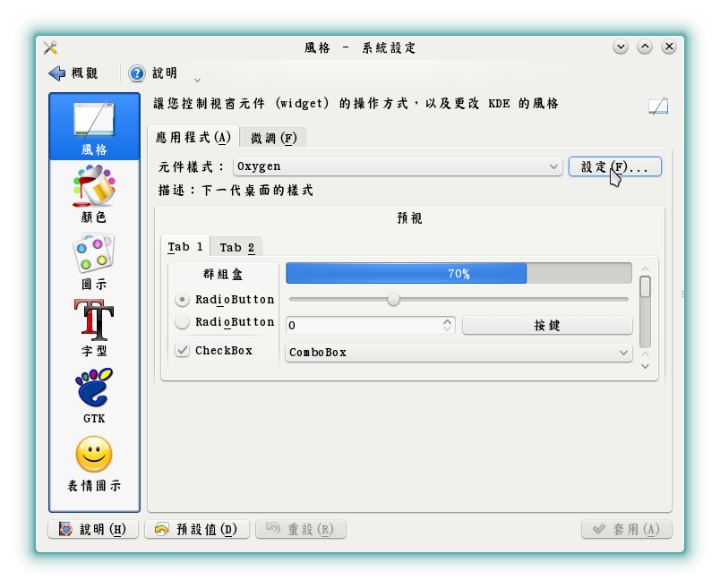Click into the spinbox field showing 0

[364, 326]
